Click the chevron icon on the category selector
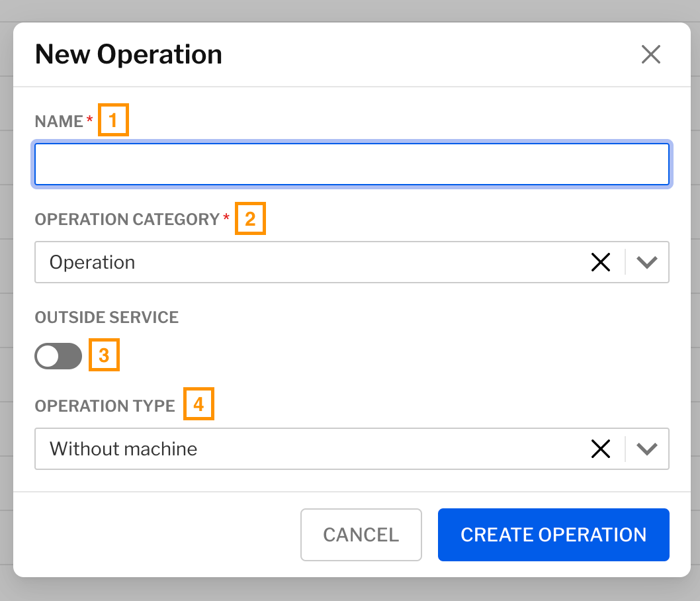 [x=647, y=262]
